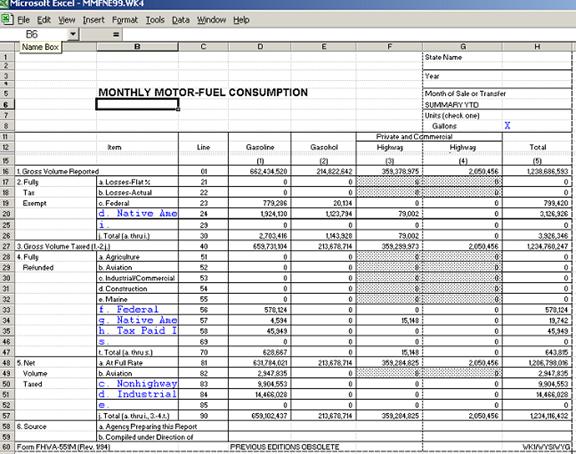The image size is (576, 454).
Task: Open the Help menu
Action: pos(241,20)
